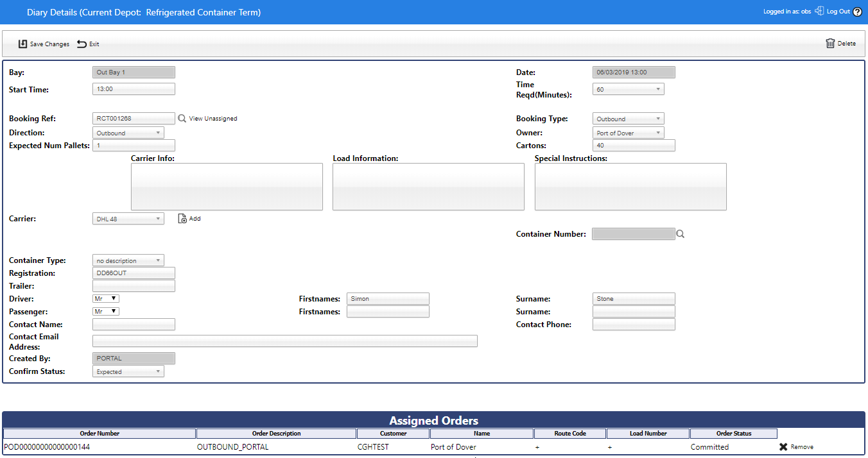Image resolution: width=868 pixels, height=458 pixels.
Task: Click the Contact Email Address field
Action: [x=284, y=341]
